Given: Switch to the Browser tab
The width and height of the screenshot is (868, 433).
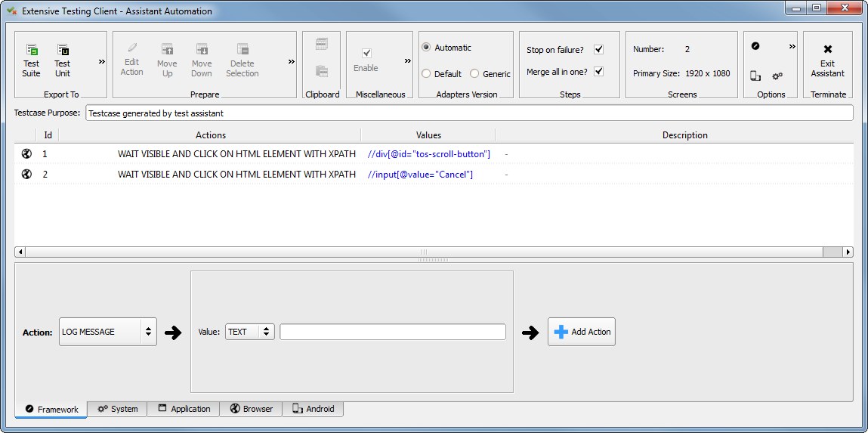Looking at the screenshot, I should (x=252, y=409).
